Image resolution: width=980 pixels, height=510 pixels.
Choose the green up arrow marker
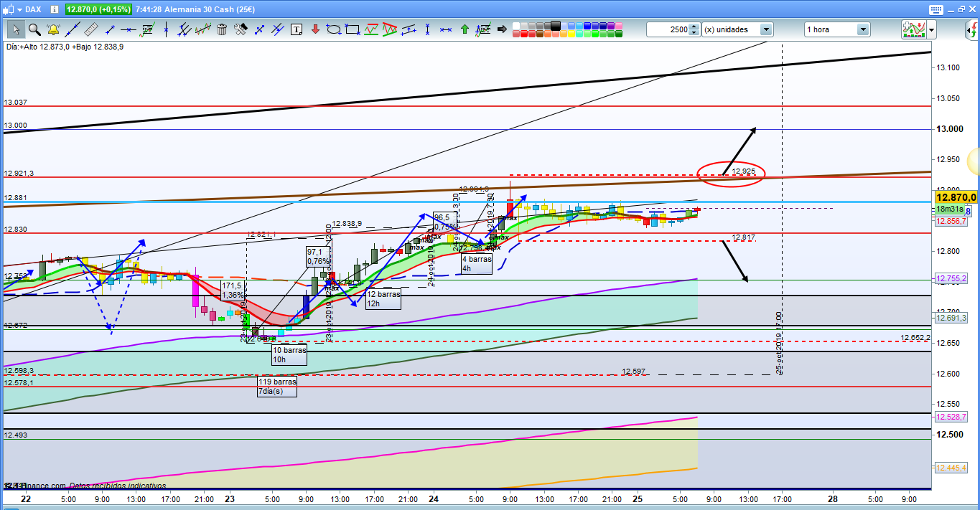465,29
